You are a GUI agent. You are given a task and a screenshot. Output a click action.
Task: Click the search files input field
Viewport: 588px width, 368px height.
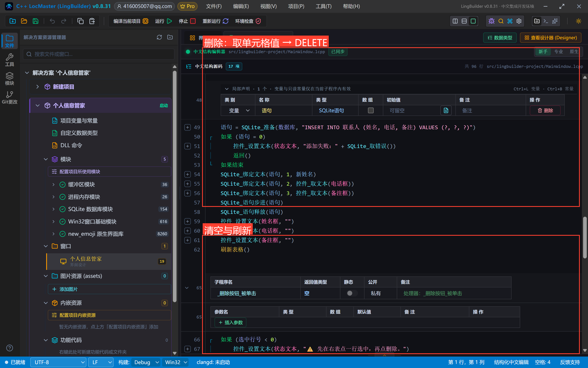click(x=99, y=54)
